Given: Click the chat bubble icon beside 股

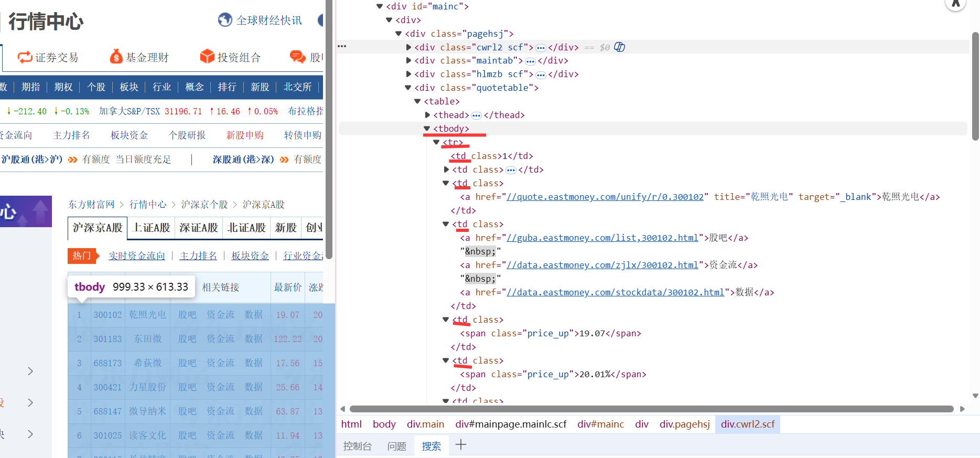Looking at the screenshot, I should (x=297, y=57).
